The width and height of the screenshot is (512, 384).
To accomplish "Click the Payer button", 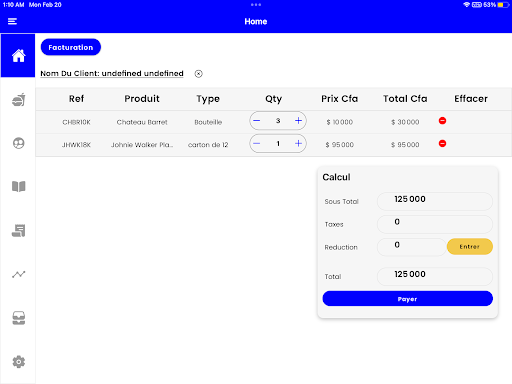I will [408, 299].
